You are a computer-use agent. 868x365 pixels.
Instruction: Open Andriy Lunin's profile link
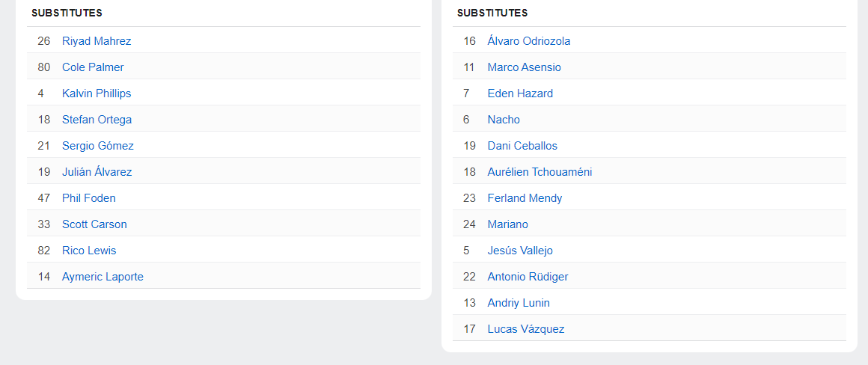[519, 303]
